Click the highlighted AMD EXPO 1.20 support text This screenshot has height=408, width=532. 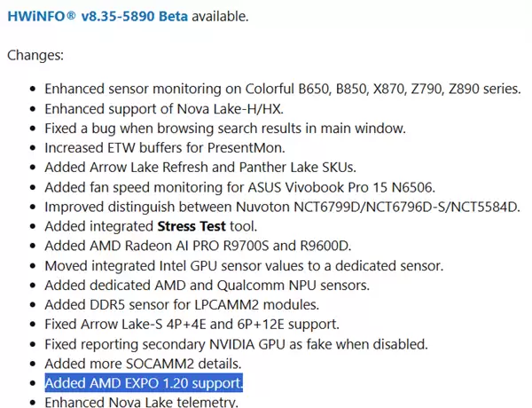(144, 383)
